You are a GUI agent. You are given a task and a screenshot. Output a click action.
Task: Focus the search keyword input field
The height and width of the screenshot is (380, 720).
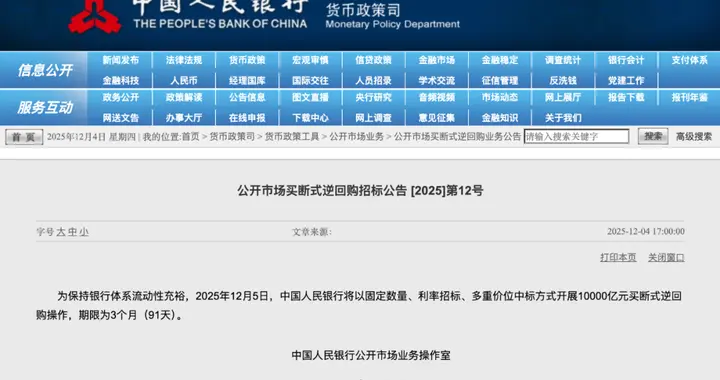(576, 136)
